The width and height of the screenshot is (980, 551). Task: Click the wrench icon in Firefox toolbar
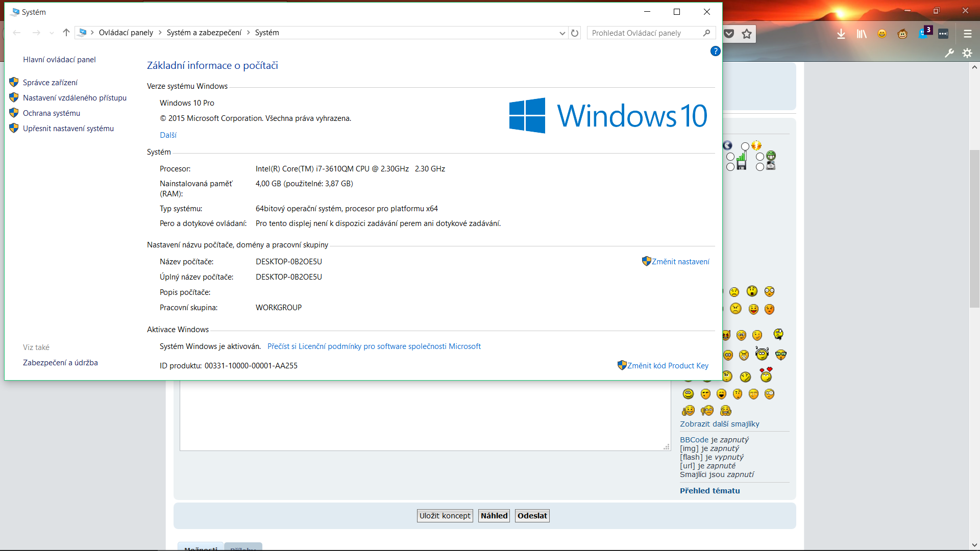point(949,53)
